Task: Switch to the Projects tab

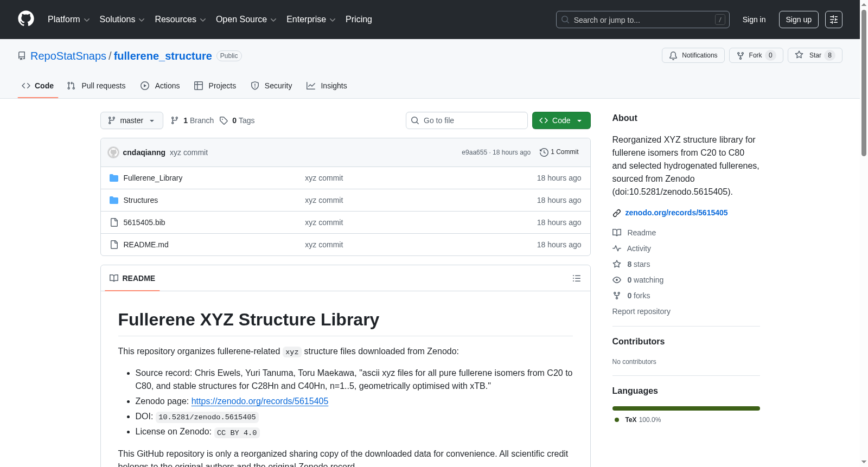Action: 215,86
